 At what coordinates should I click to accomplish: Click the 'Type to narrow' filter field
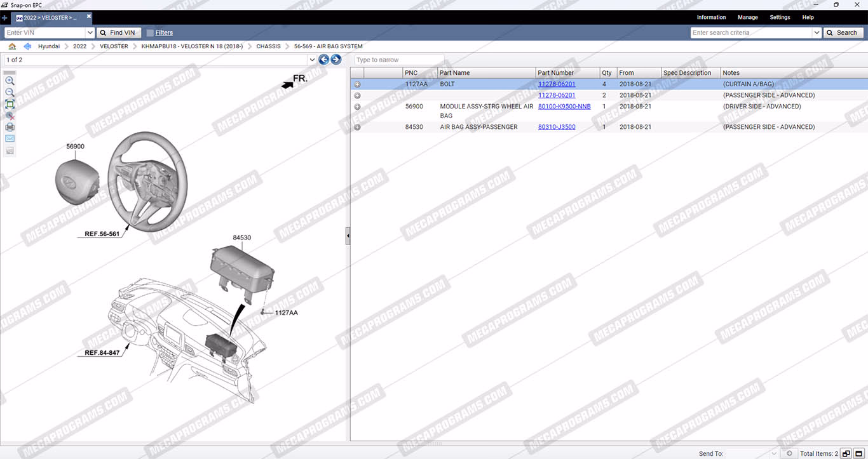click(399, 60)
